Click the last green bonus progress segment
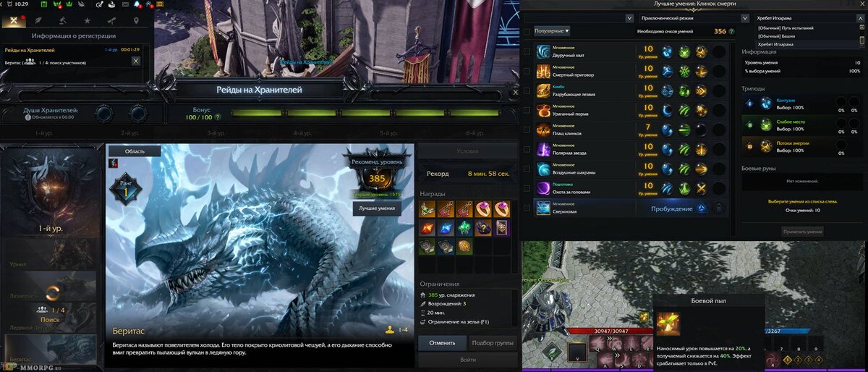The height and width of the screenshot is (372, 868). tap(474, 113)
